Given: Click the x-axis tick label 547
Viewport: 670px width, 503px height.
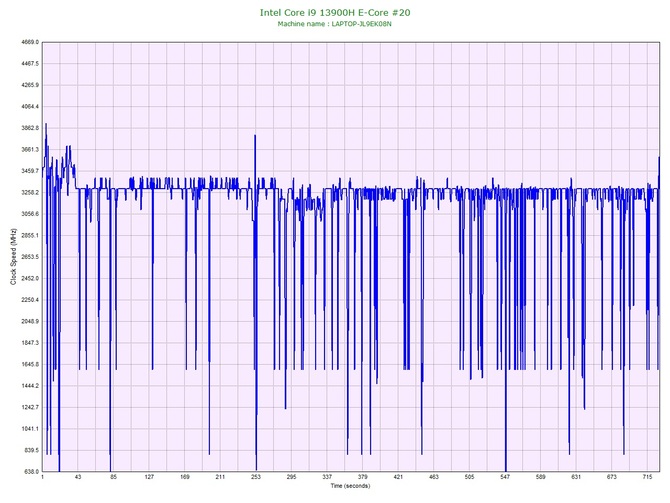Looking at the screenshot, I should pyautogui.click(x=505, y=477).
